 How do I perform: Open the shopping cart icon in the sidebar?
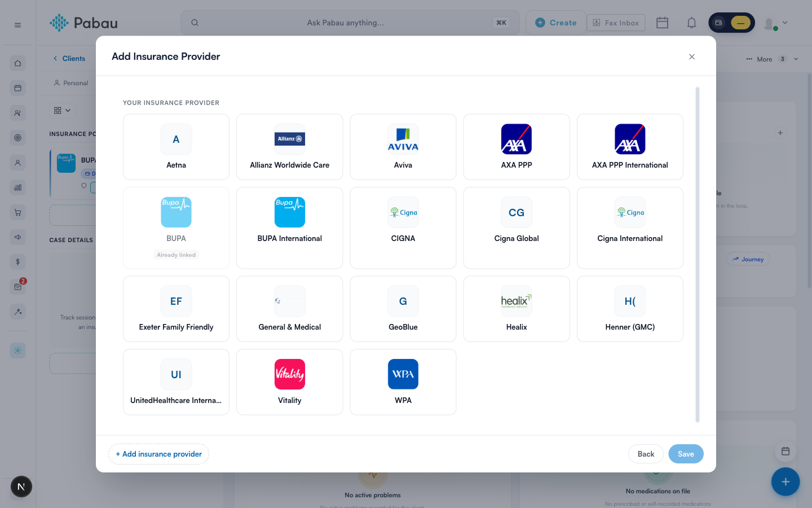pyautogui.click(x=17, y=212)
